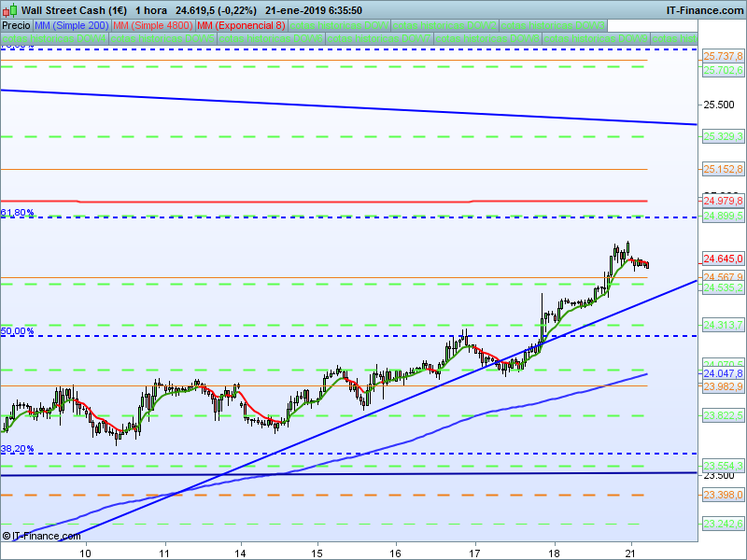Viewport: 747px width, 560px height.
Task: Click date 11 on the time axis
Action: pos(165,553)
